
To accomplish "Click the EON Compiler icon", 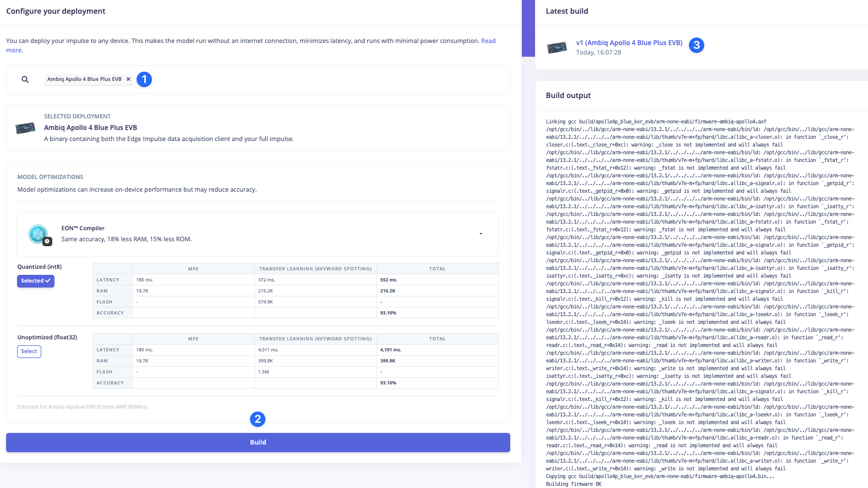I will (39, 235).
